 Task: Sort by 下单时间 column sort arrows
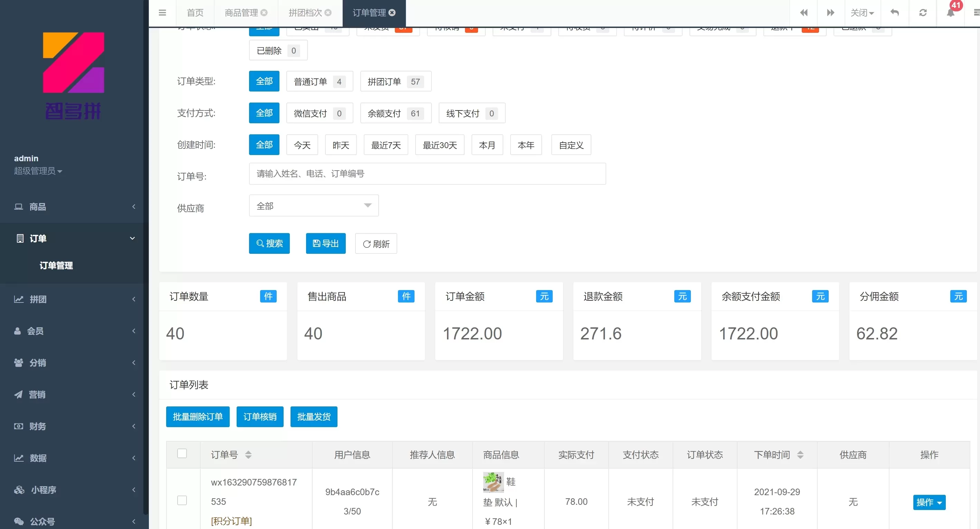[800, 454]
